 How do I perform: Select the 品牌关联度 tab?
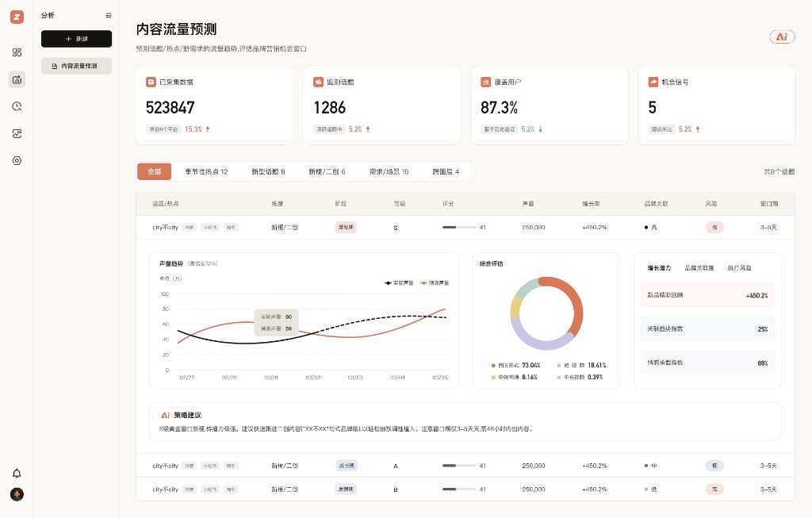(x=699, y=268)
